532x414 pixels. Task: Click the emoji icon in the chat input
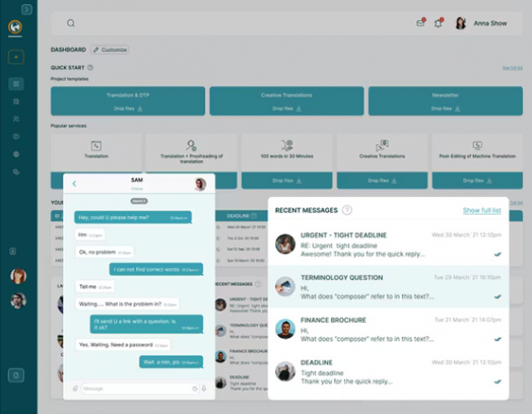[x=195, y=388]
